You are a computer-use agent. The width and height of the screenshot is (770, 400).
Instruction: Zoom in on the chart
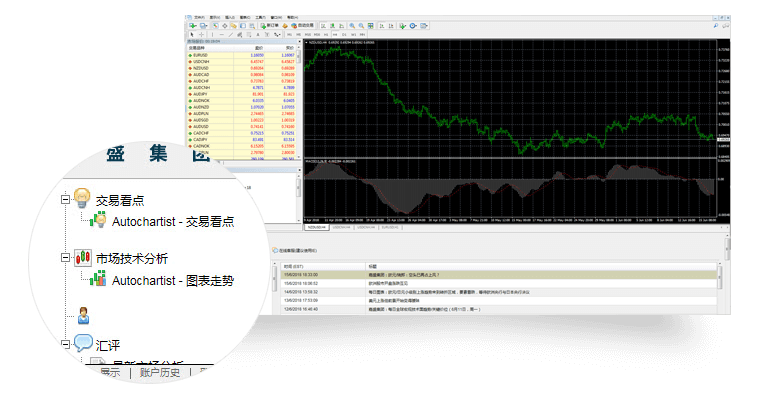pyautogui.click(x=352, y=26)
